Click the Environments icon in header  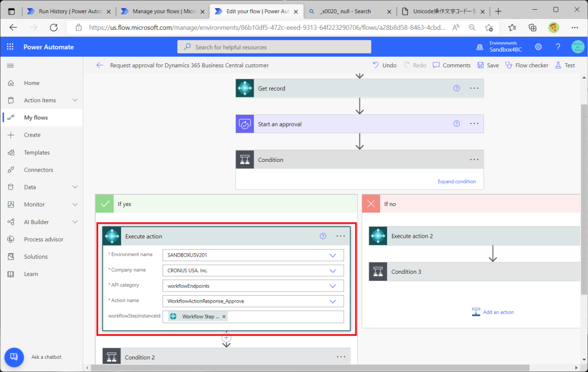coord(479,47)
